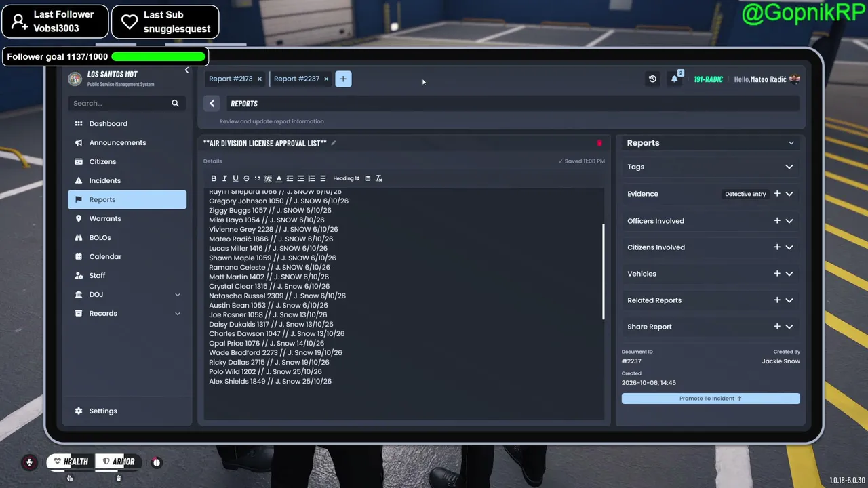
Task: Close the Report #2237 tab
Action: coord(326,79)
